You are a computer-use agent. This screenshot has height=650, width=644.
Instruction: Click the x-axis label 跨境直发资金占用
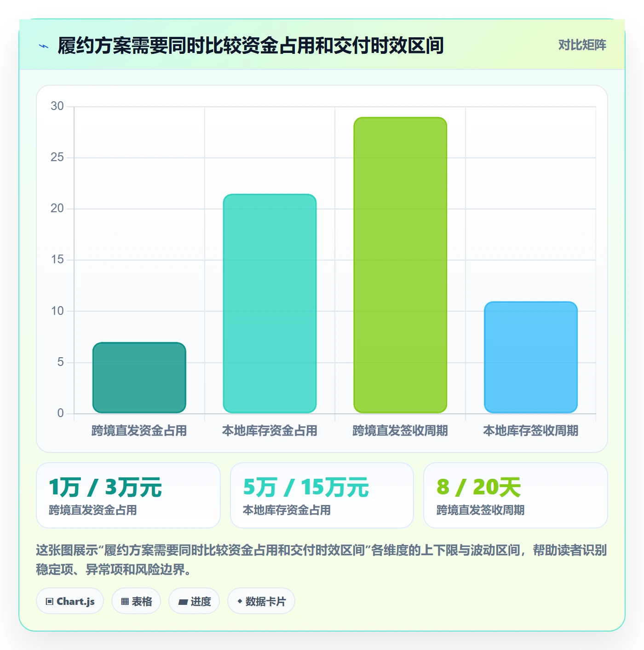point(139,431)
